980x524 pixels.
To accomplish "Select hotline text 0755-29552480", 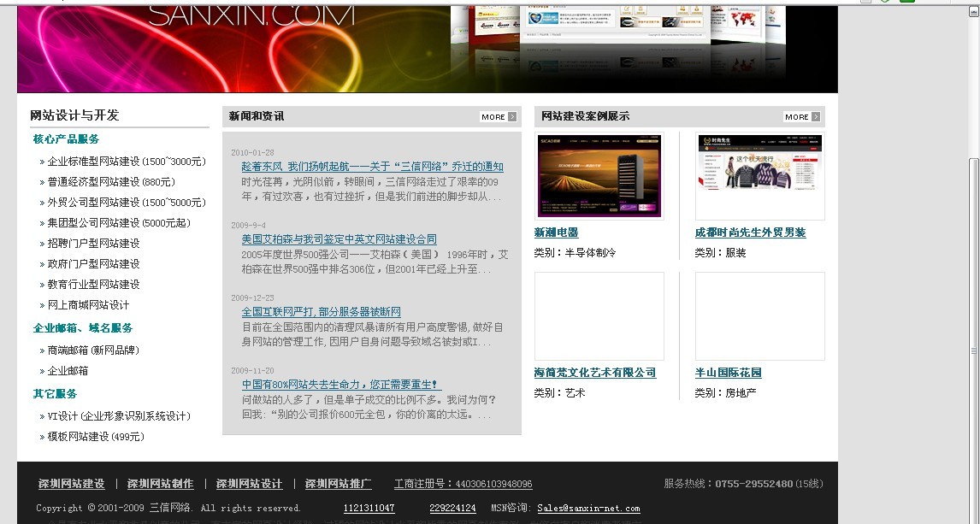I will pyautogui.click(x=753, y=484).
